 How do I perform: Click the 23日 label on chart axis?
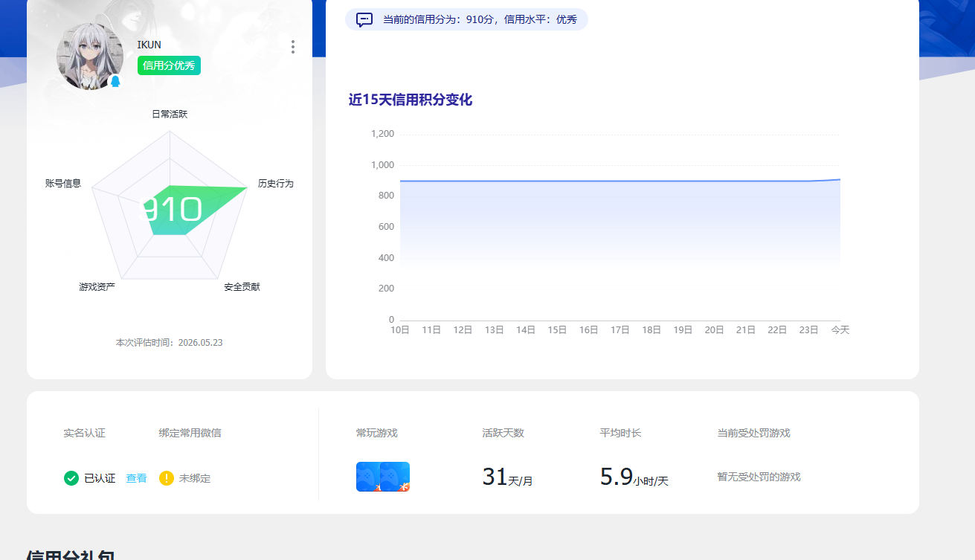coord(808,330)
